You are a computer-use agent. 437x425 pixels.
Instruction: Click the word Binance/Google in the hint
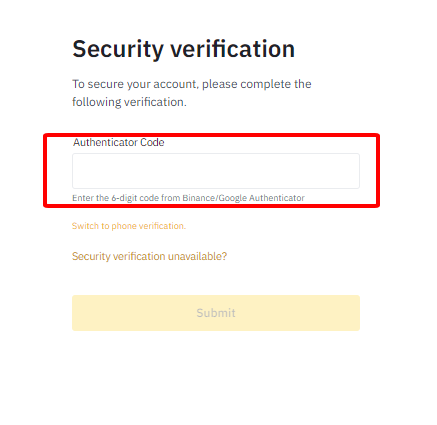[215, 198]
